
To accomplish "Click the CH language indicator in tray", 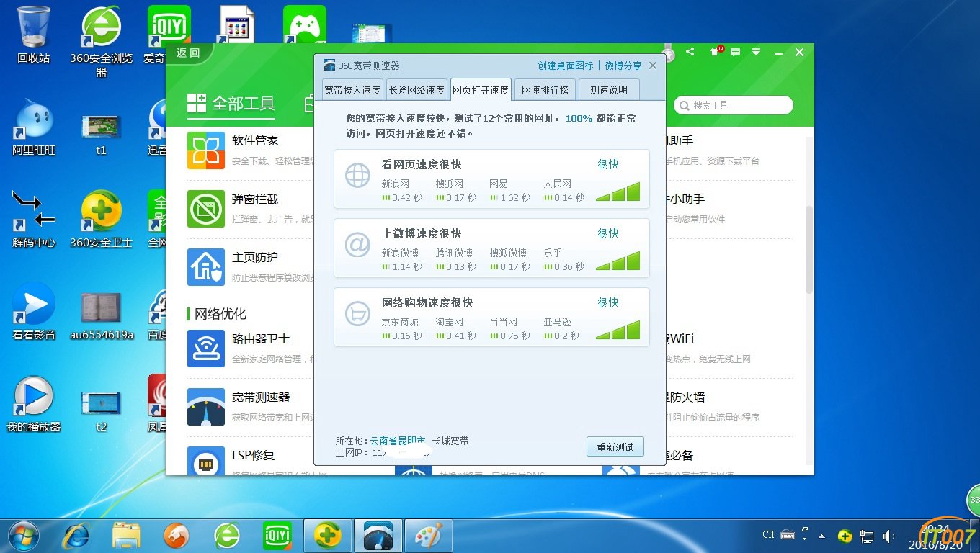I will click(x=768, y=535).
